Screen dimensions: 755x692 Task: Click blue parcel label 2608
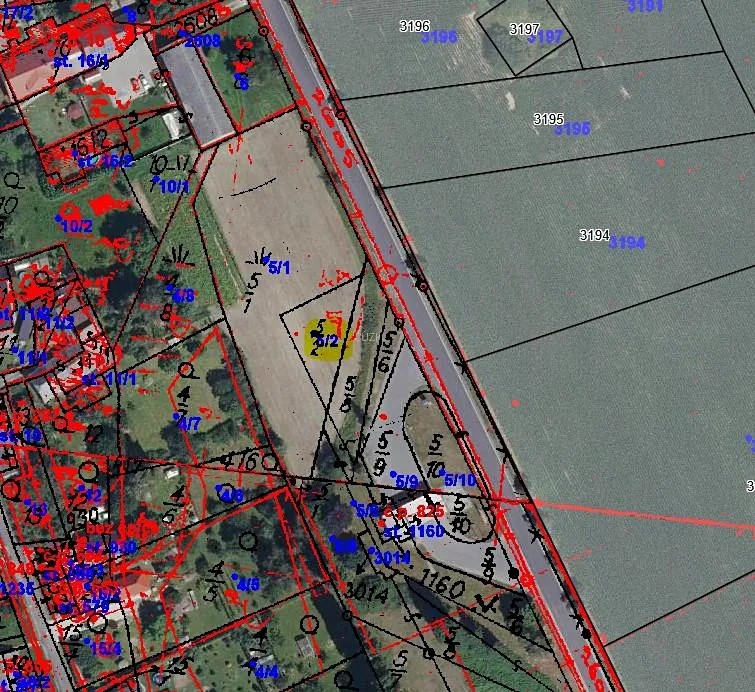(203, 41)
